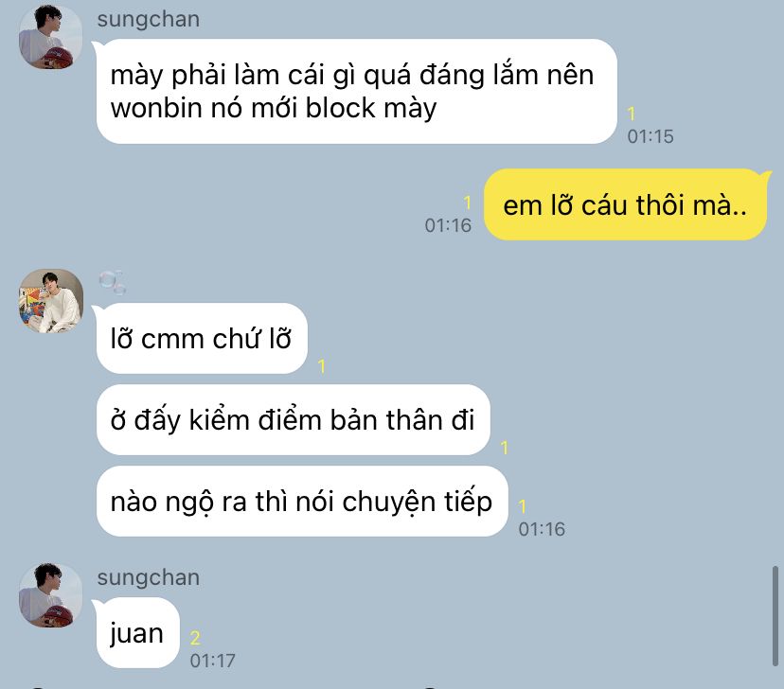
Task: Click the 01:16 timestamp beside the yellow bubble
Action: coord(448,225)
